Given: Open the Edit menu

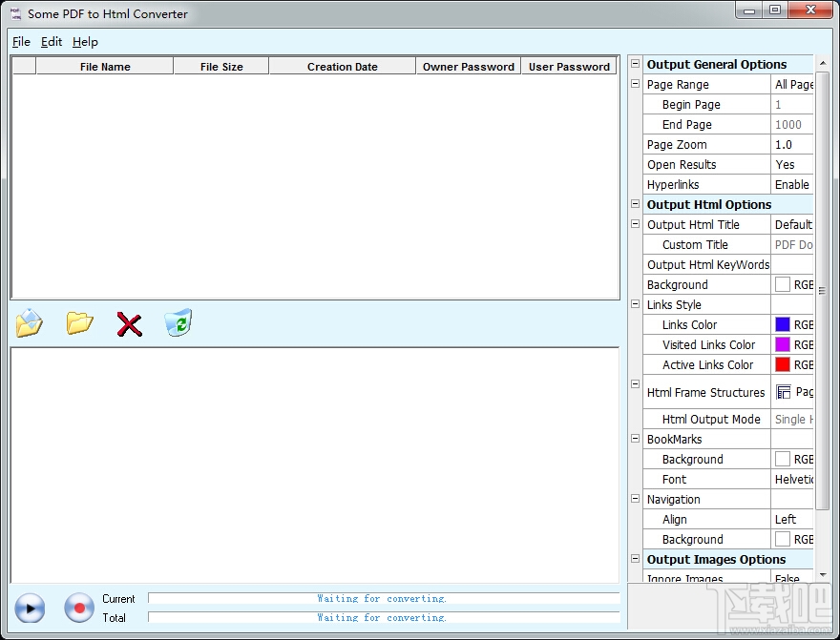Looking at the screenshot, I should click(52, 42).
